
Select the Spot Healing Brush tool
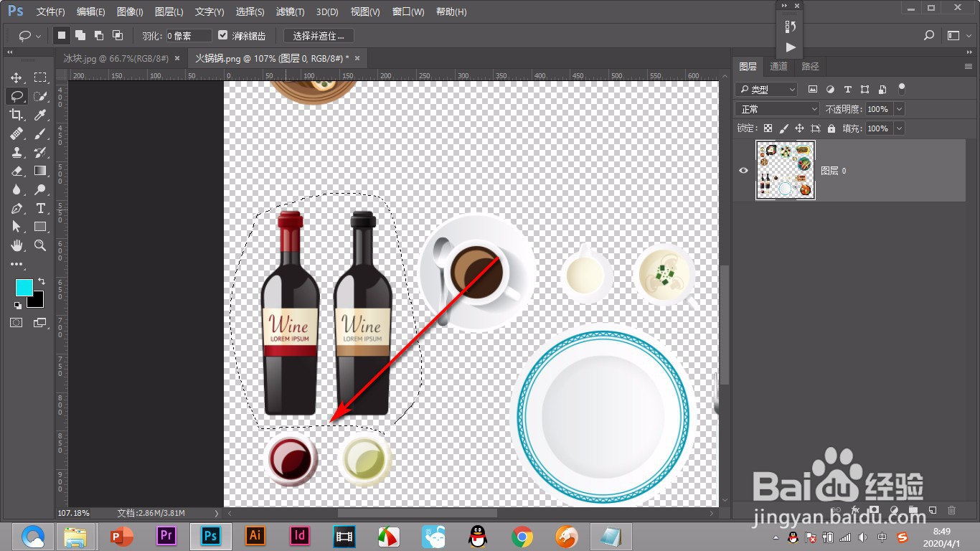click(x=17, y=133)
